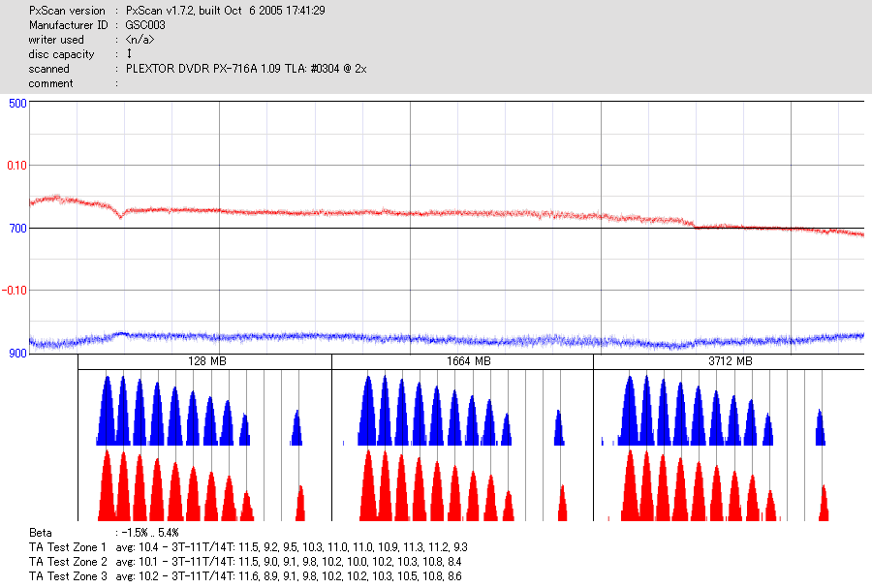The height and width of the screenshot is (588, 872).
Task: Click the first blue histogram peak in 128 MB zone
Action: point(107,412)
